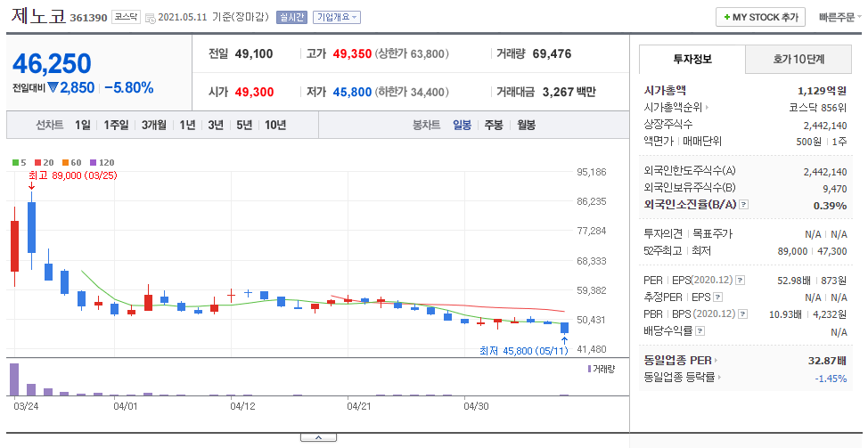Click the 동일업종 등락률 value -1.45%
868x448 pixels.
point(831,379)
